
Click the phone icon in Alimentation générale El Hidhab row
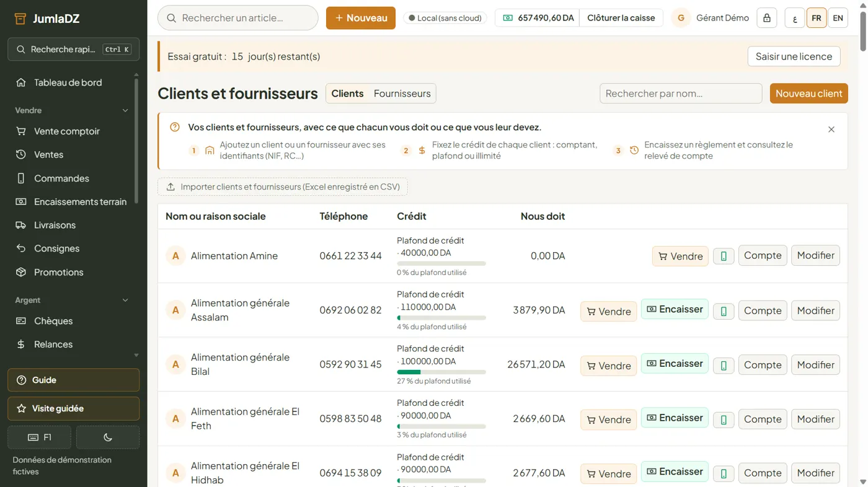click(x=724, y=474)
